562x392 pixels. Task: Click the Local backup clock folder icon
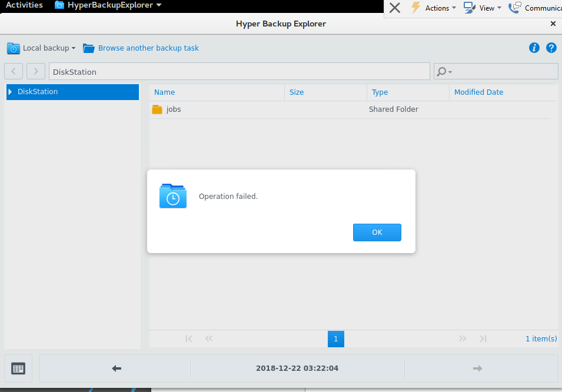[x=14, y=48]
